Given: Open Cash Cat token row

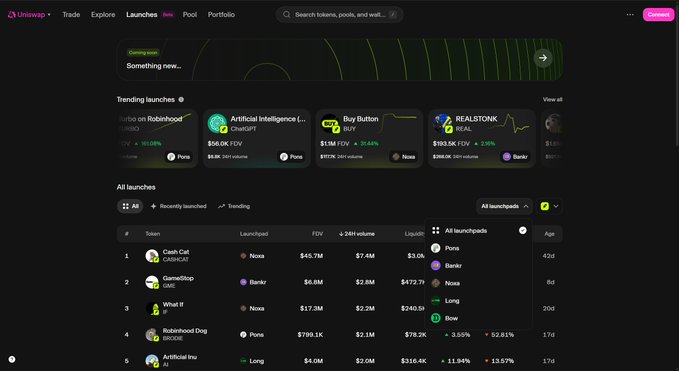Looking at the screenshot, I should click(340, 256).
